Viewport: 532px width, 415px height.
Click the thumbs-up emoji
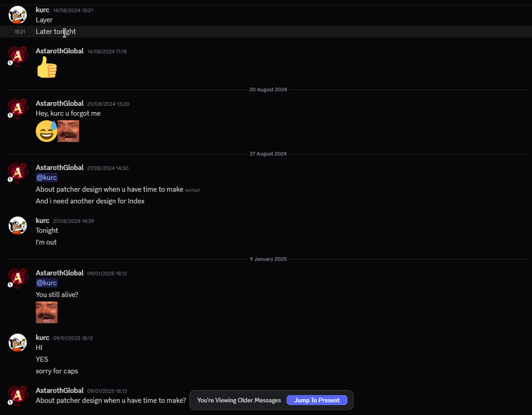point(47,67)
